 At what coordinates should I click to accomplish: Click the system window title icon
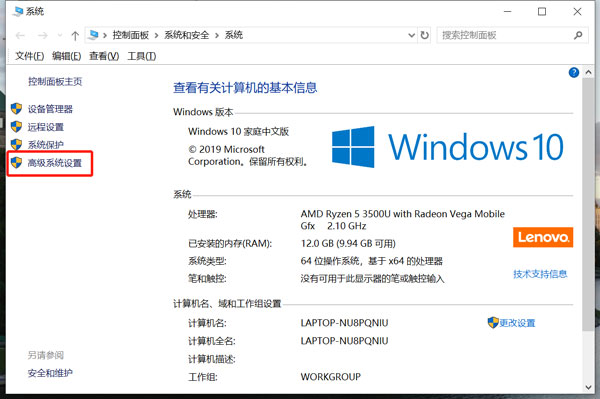click(18, 11)
